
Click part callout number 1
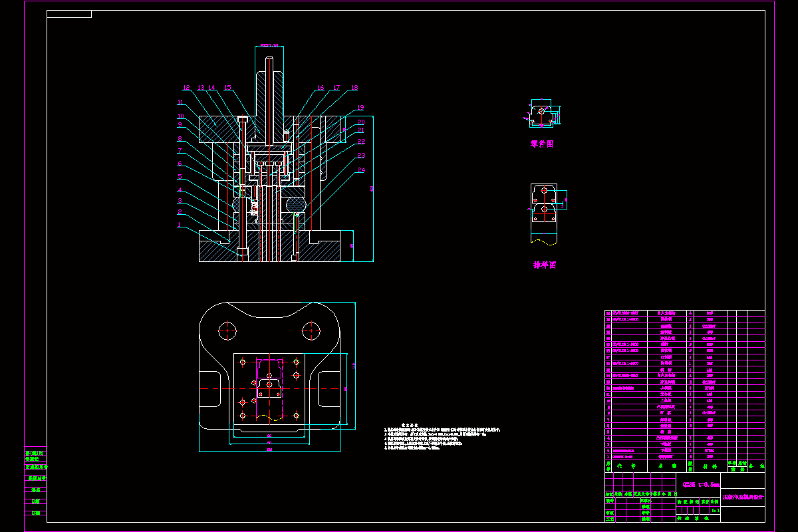180,225
